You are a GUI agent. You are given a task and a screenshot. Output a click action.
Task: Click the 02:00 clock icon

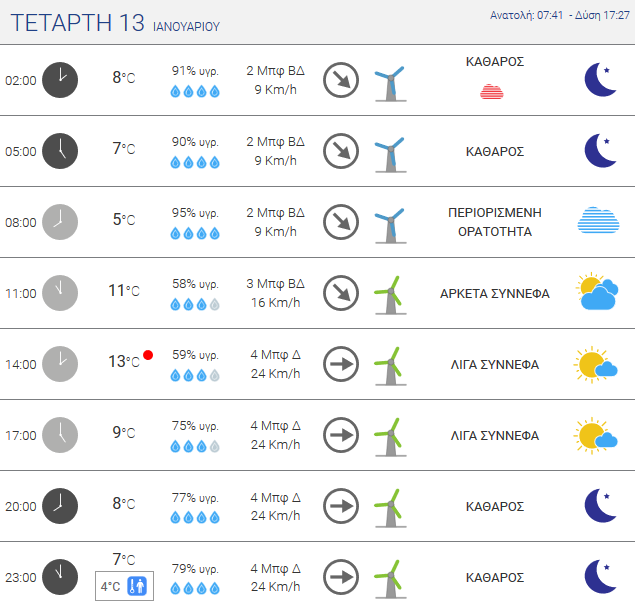coord(60,80)
